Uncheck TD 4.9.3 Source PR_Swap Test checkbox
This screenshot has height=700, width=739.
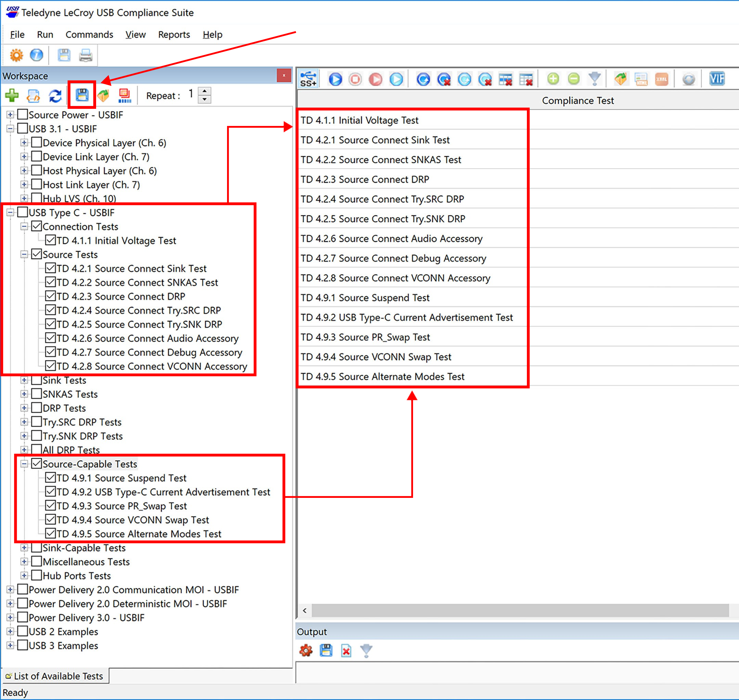pos(50,506)
